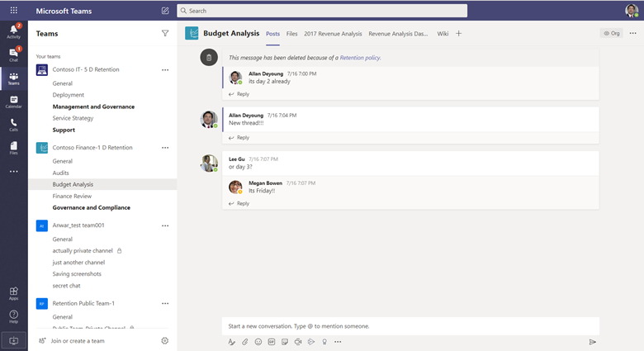Open more options for Retention Public Team-1

tap(165, 303)
